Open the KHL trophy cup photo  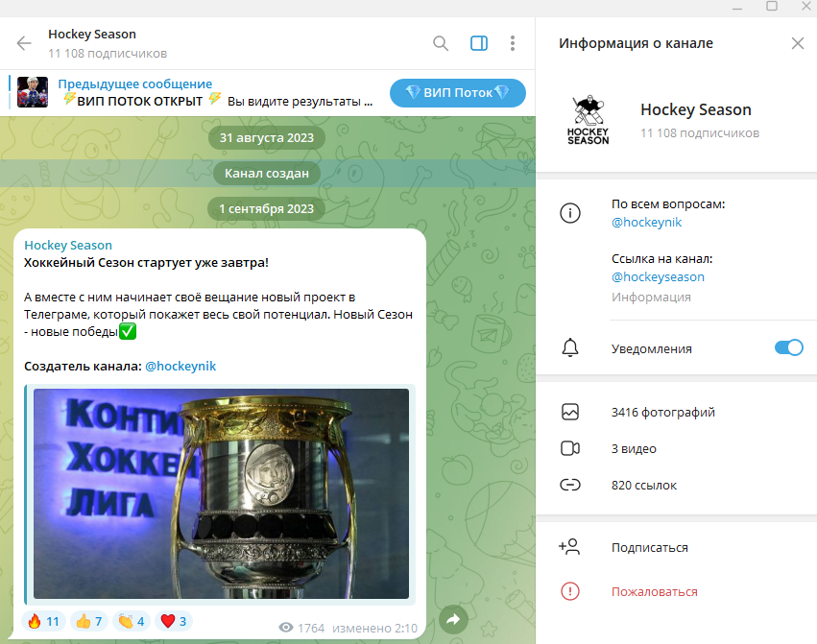pyautogui.click(x=221, y=493)
